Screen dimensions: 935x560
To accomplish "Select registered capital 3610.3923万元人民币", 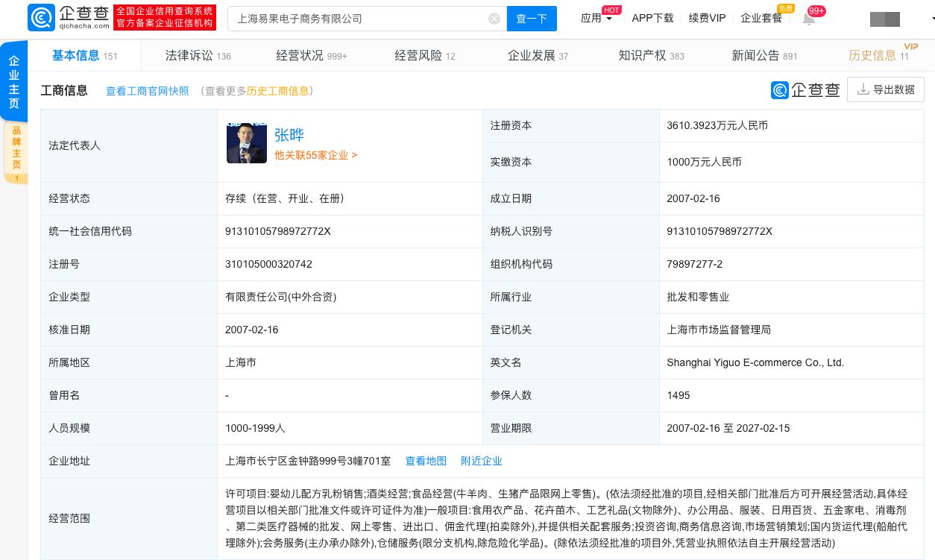I will point(717,125).
